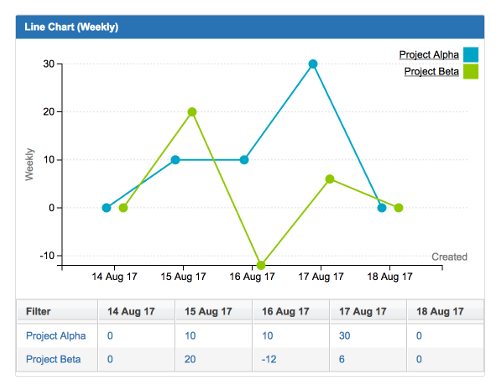Open Project Beta link in the table
Screen dimensions: 500x392
click(53, 359)
